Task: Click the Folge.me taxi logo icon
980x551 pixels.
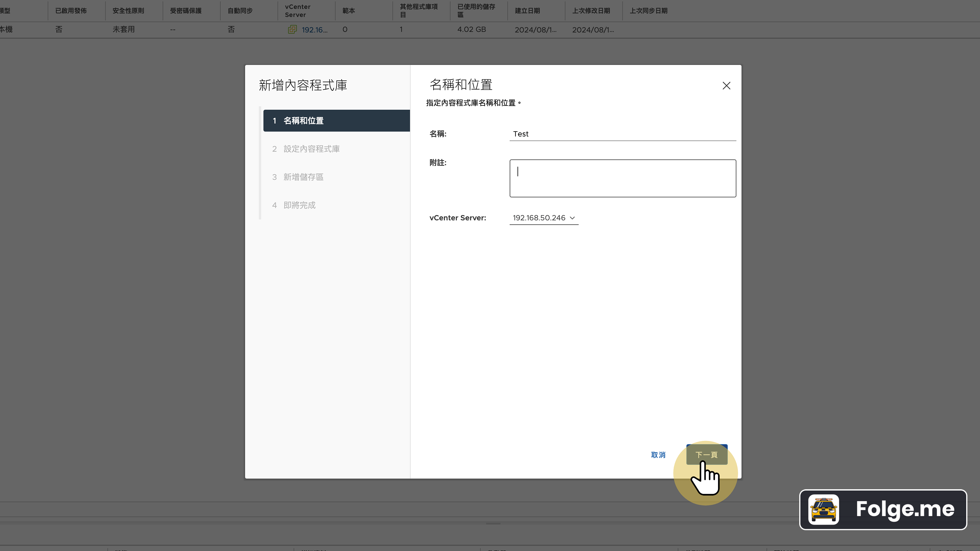Action: (824, 510)
